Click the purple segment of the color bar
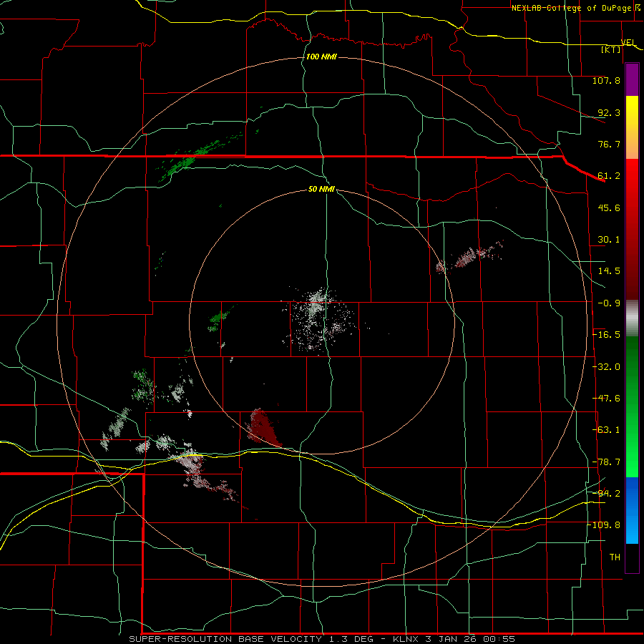 [632, 79]
